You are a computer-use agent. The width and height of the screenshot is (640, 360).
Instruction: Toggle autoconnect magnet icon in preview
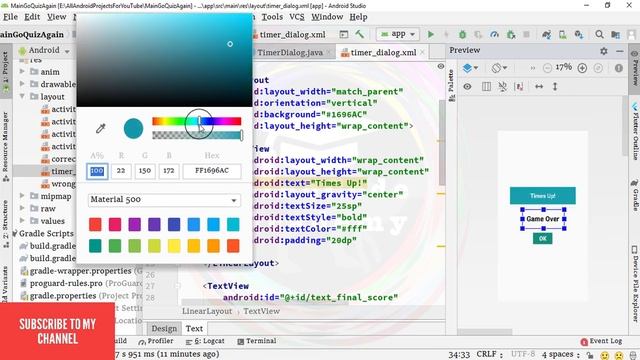coord(502,87)
